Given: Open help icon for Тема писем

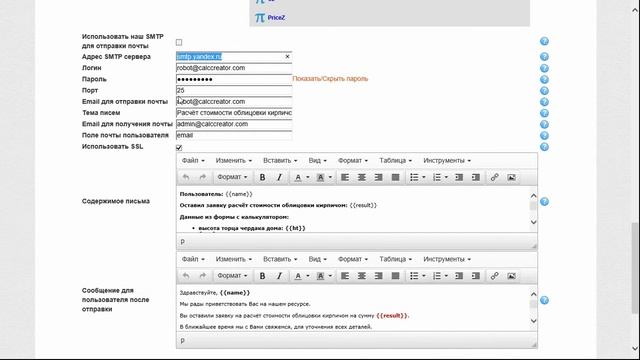Looking at the screenshot, I should (544, 113).
